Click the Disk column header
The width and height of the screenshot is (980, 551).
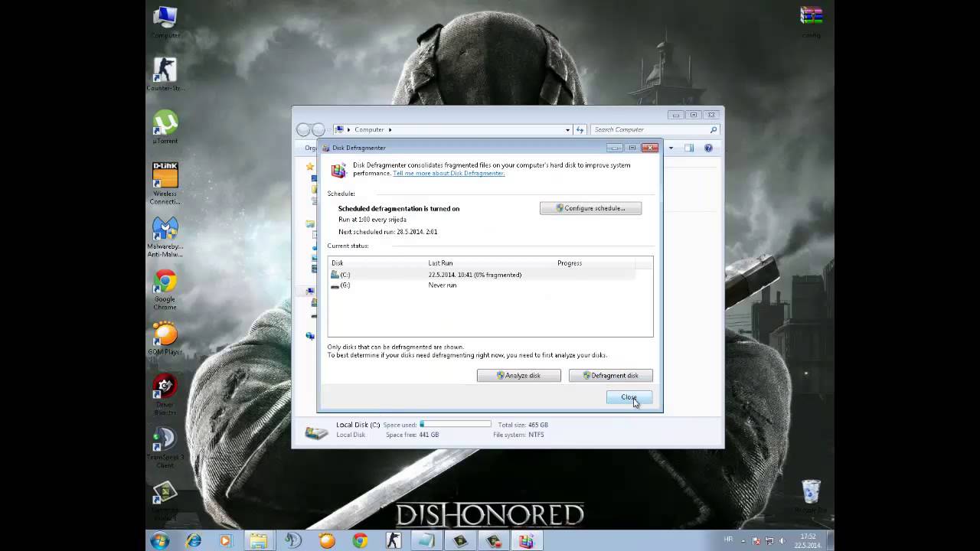pyautogui.click(x=376, y=263)
